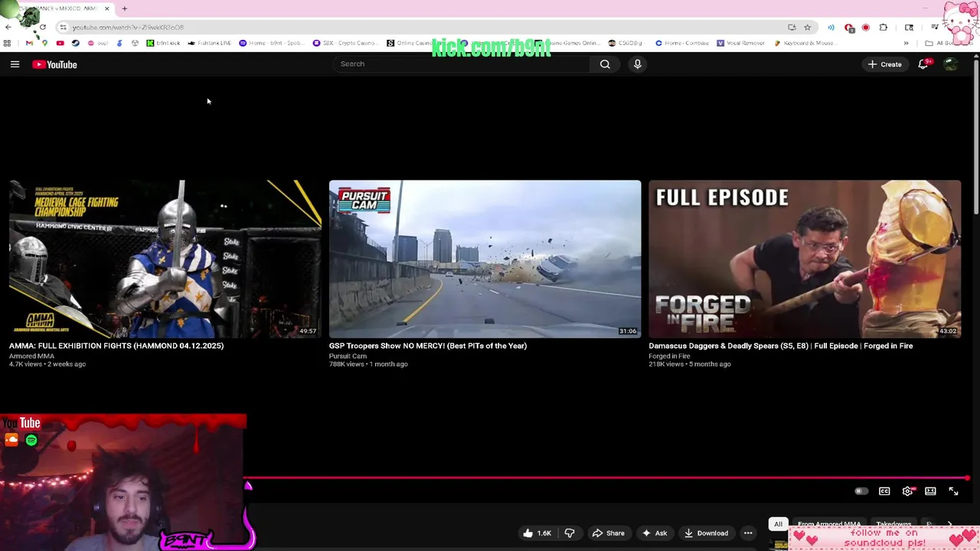Open the Pursuit Cam channel link
The height and width of the screenshot is (551, 980).
tap(348, 356)
